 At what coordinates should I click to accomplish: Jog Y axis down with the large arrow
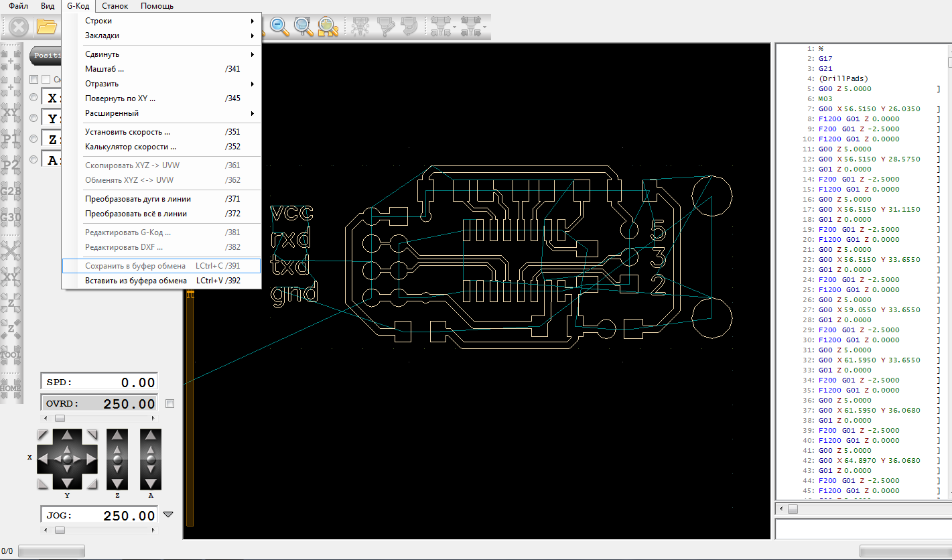tap(67, 482)
